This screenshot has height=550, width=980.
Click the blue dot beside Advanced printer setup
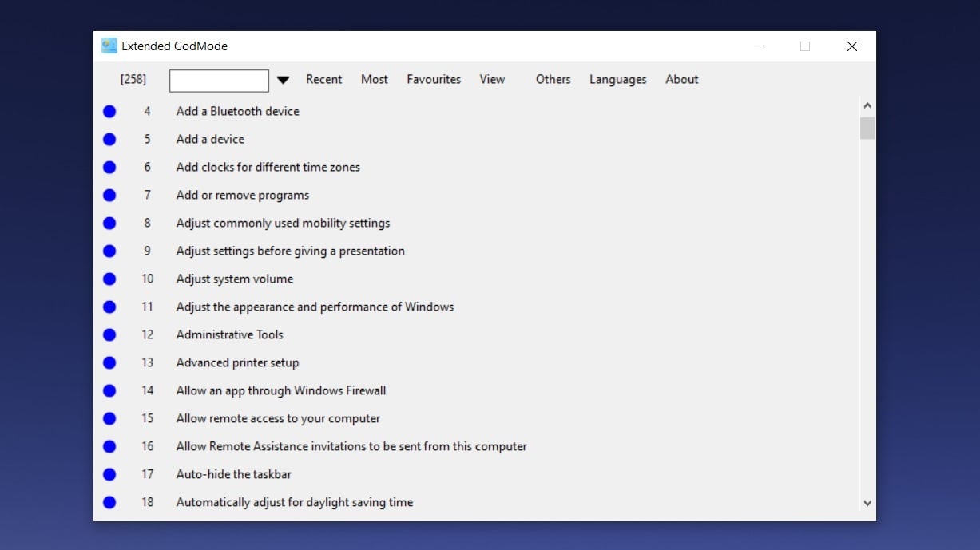109,363
